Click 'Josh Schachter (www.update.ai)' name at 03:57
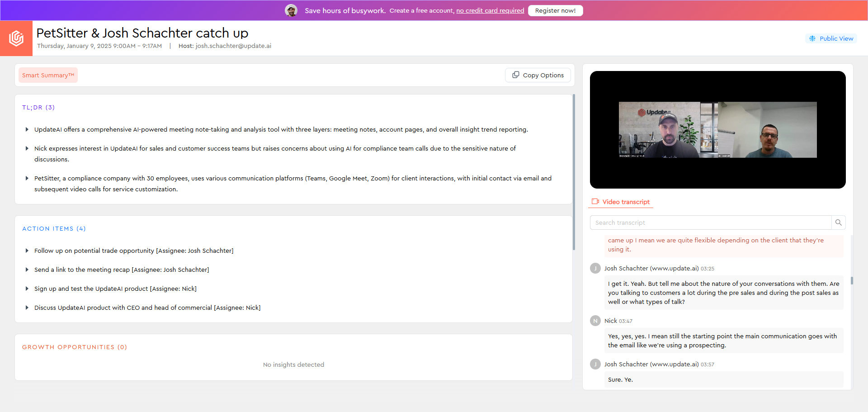Screen dimensions: 868x412 (651, 364)
